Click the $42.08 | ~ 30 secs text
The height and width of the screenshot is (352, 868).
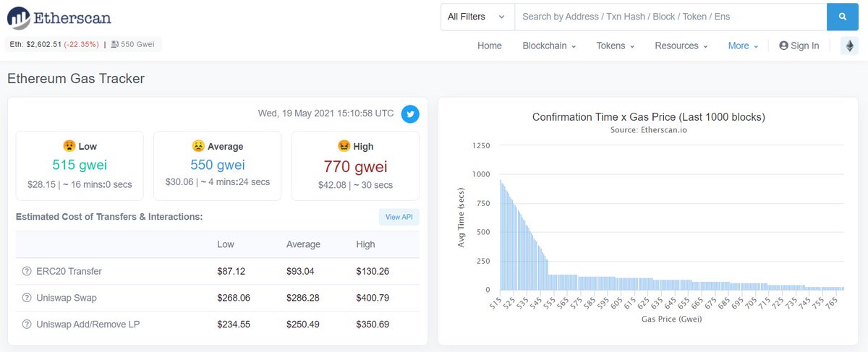[355, 185]
